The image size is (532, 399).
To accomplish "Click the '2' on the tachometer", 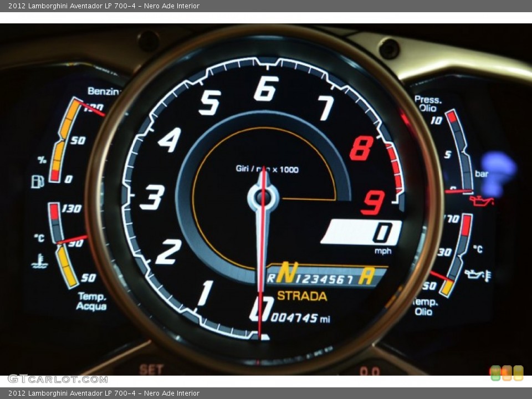I will (168, 252).
